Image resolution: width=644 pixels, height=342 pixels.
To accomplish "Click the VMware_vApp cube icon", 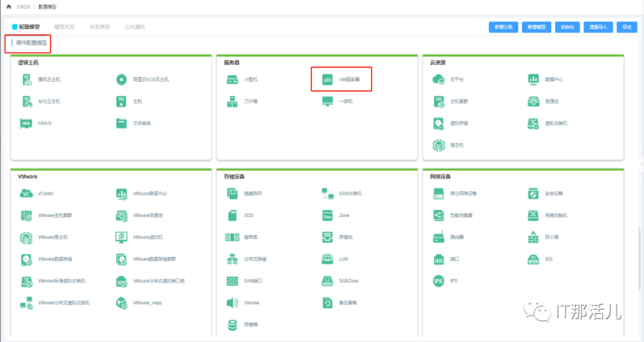I will pos(122,303).
